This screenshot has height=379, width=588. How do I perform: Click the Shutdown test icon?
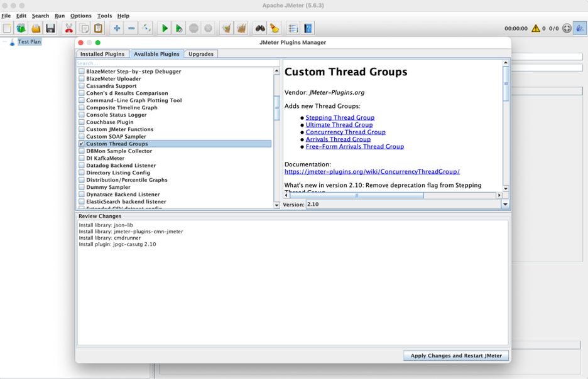pyautogui.click(x=208, y=28)
